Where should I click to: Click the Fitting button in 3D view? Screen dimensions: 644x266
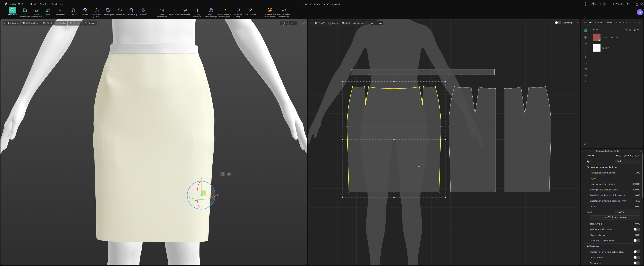(x=75, y=23)
